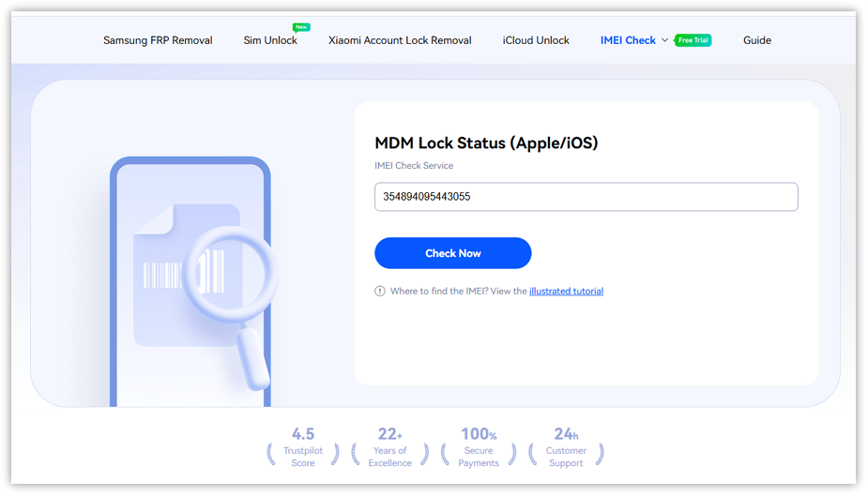Click the info icon beside IMEI hint
The width and height of the screenshot is (868, 496).
point(380,292)
